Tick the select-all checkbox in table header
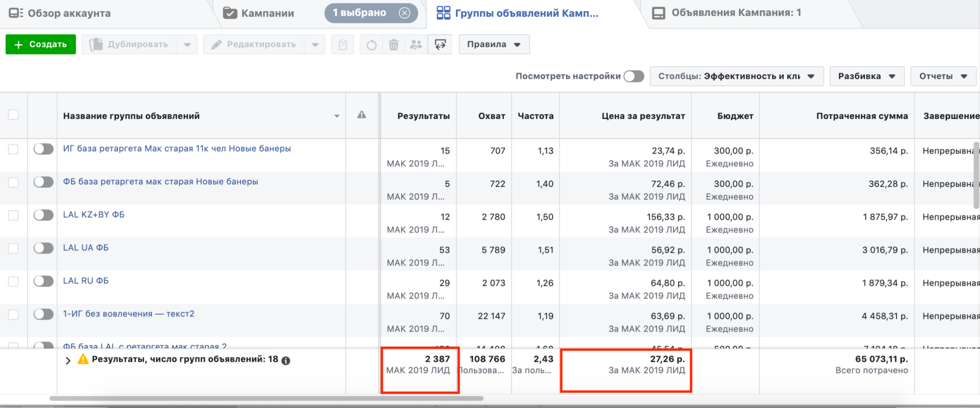 click(13, 115)
